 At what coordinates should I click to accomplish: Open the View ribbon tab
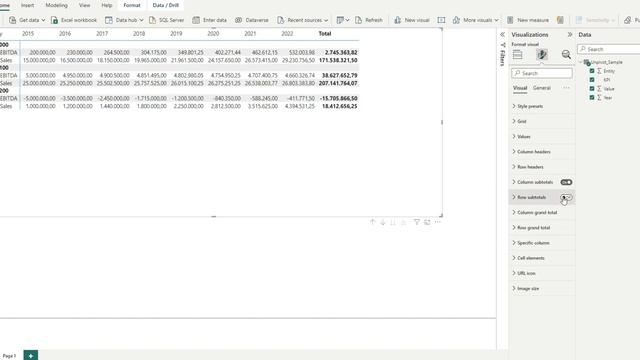(84, 5)
